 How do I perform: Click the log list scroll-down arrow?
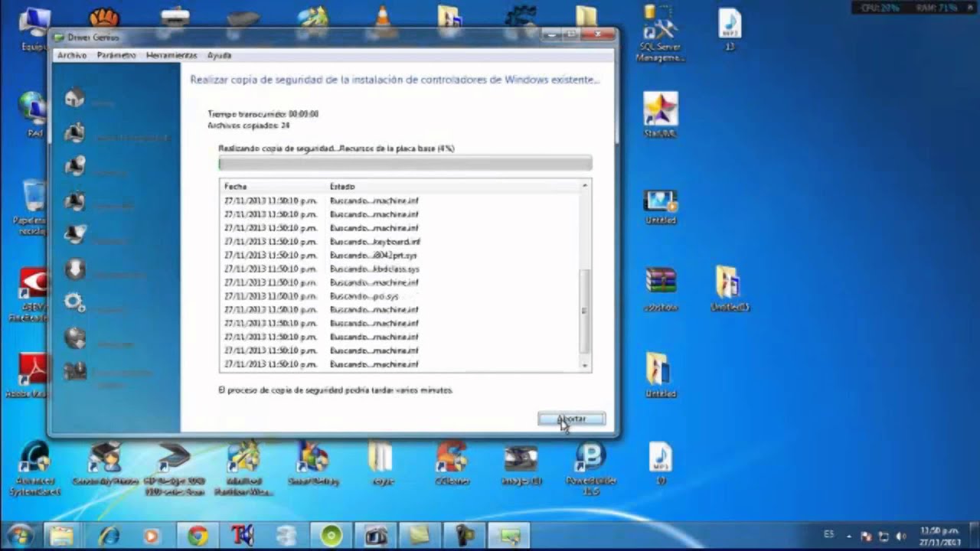coord(585,366)
